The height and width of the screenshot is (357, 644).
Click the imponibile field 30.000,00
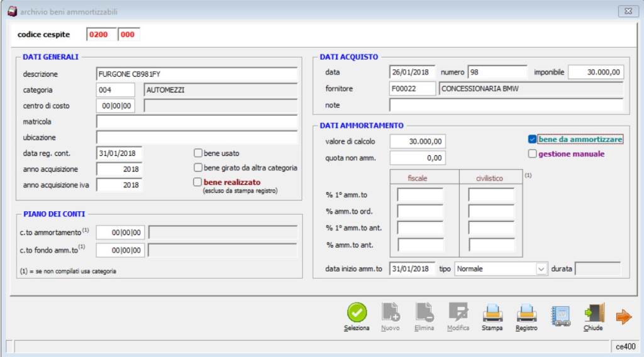coord(596,72)
